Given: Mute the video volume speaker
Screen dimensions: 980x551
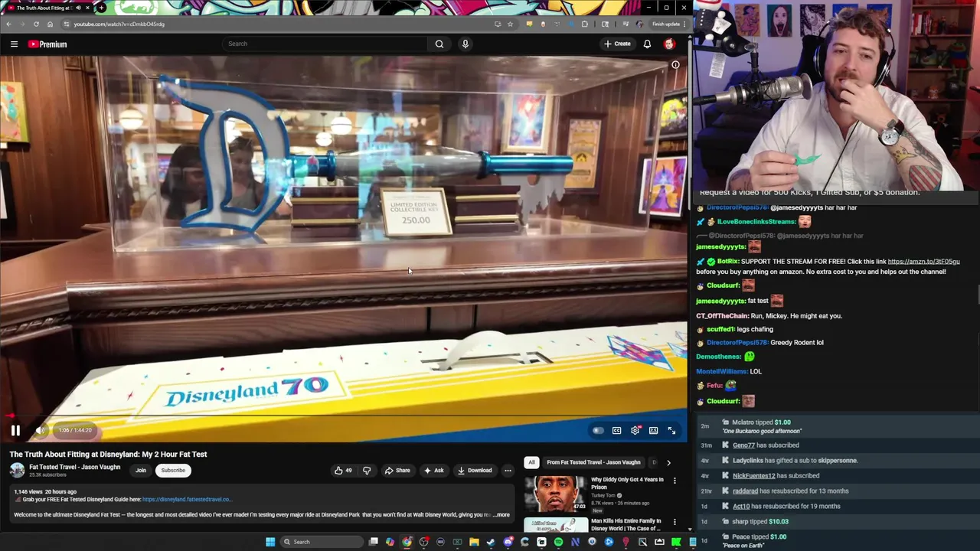Looking at the screenshot, I should [x=40, y=430].
